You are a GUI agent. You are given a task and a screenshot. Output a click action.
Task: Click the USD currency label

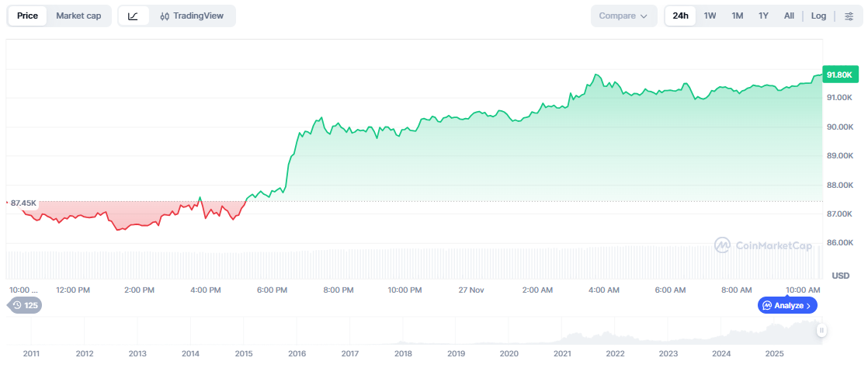[841, 276]
